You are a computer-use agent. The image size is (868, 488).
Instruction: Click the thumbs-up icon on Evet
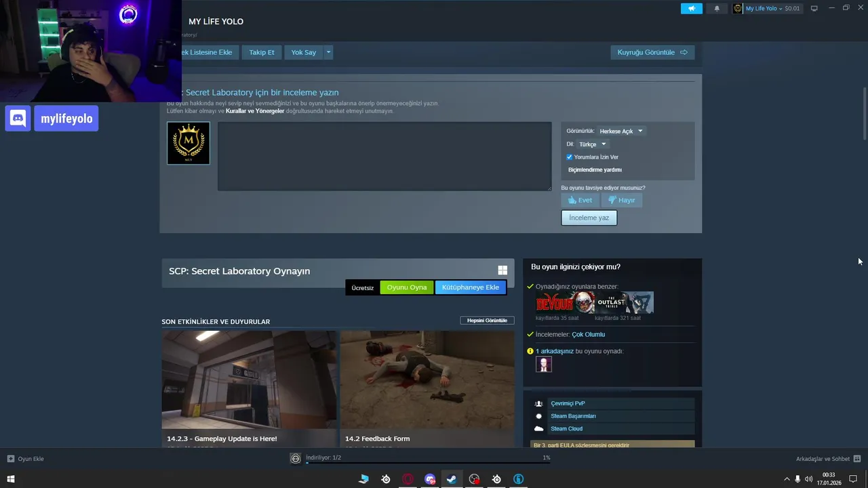[572, 200]
